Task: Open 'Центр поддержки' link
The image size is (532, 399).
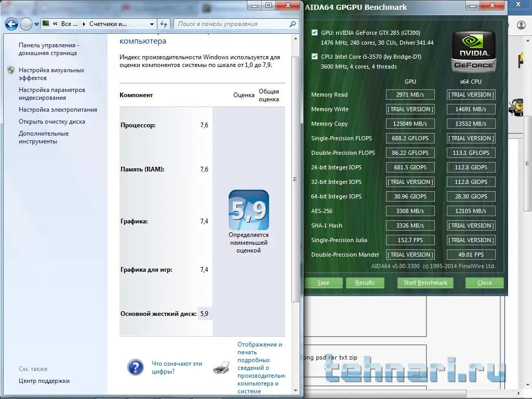Action: coord(44,381)
